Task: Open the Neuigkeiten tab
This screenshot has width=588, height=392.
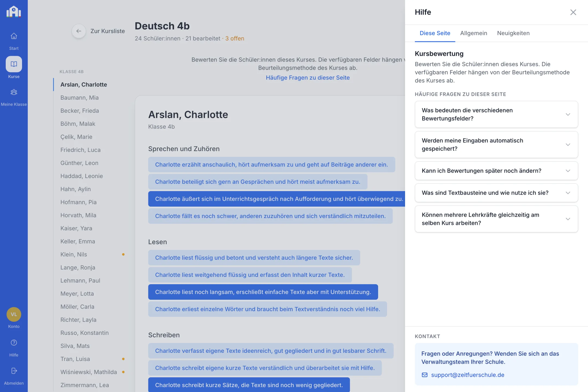Action: 513,33
